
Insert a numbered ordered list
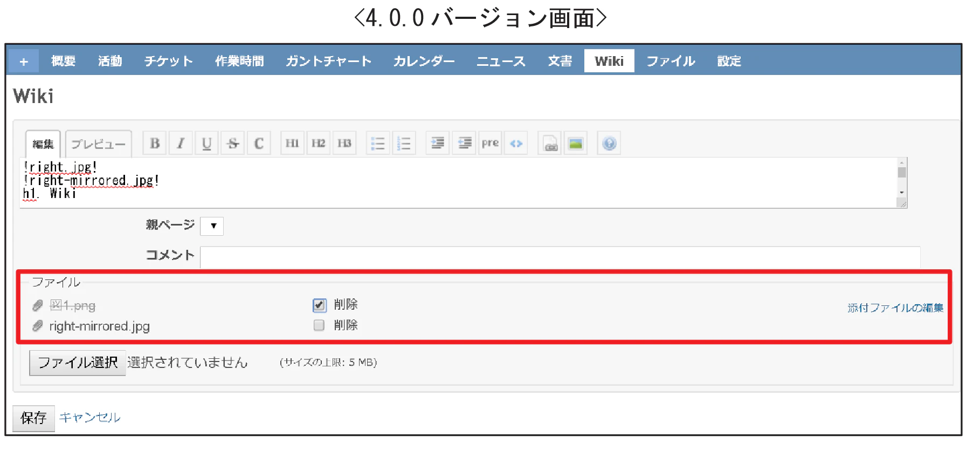404,144
